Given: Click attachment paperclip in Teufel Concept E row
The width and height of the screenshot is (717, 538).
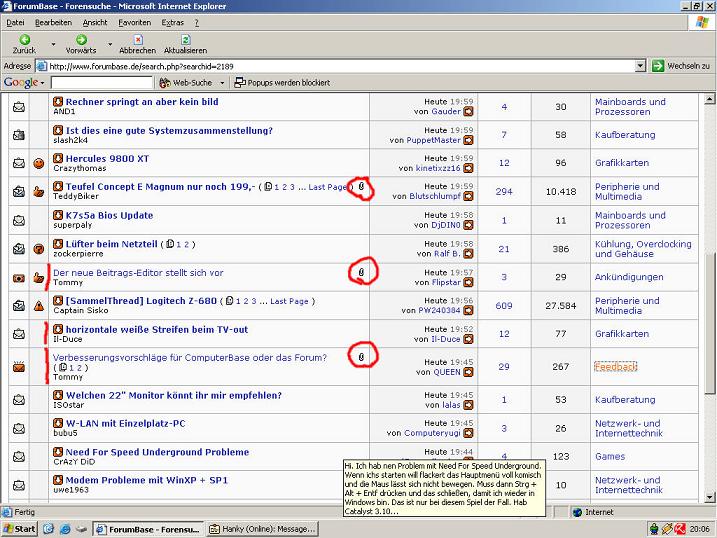Looking at the screenshot, I should 361,186.
